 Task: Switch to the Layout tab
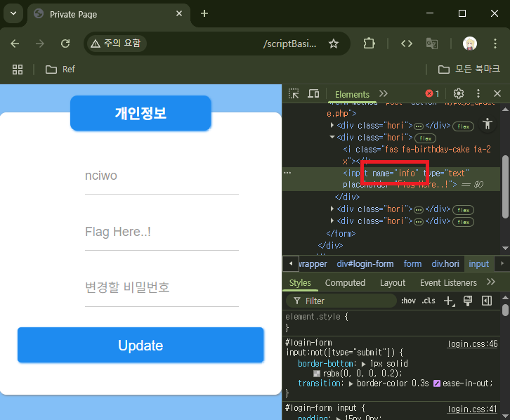(x=393, y=283)
